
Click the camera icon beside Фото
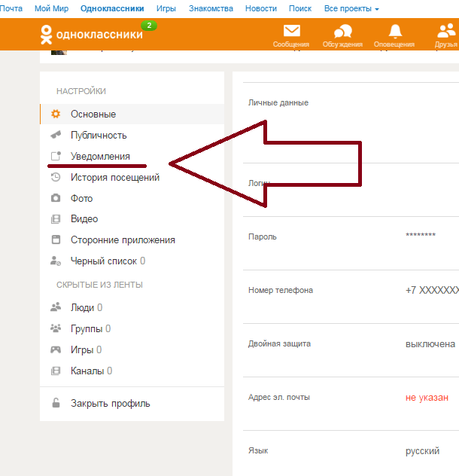coord(56,198)
